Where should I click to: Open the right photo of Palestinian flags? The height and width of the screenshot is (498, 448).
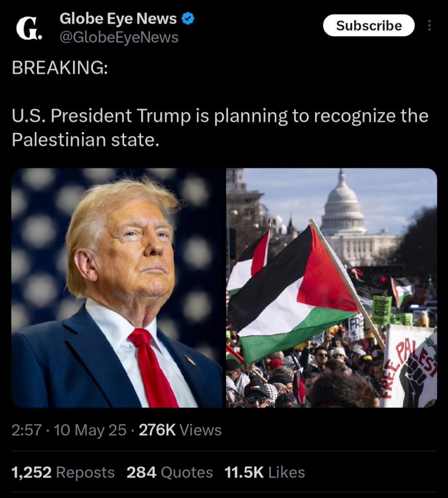coord(331,288)
